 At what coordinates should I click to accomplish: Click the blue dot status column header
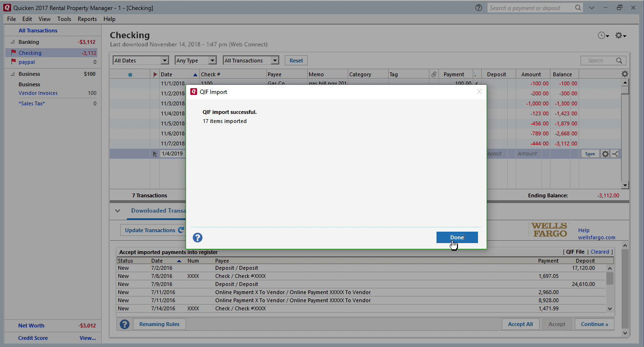pos(130,74)
